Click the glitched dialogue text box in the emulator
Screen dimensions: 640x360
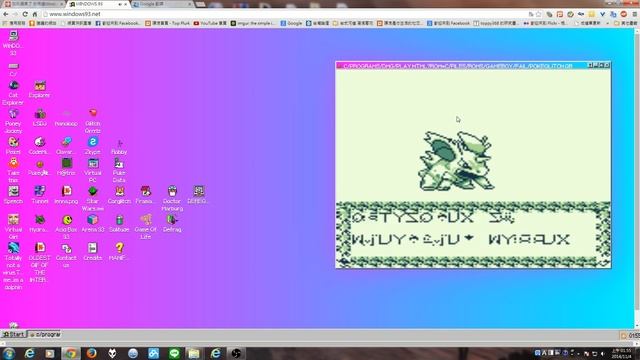tap(473, 234)
